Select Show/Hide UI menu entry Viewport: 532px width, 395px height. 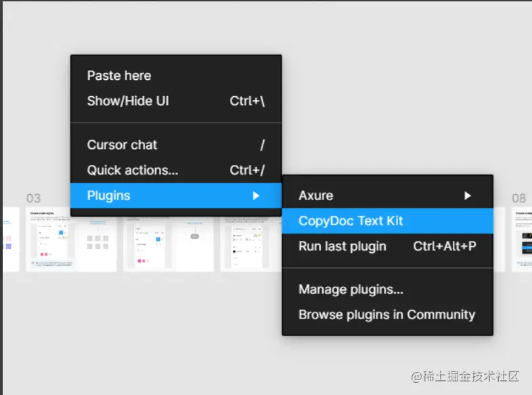pyautogui.click(x=176, y=101)
